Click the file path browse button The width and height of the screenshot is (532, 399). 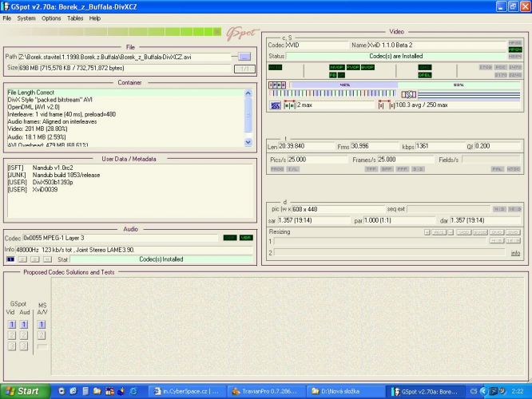[244, 57]
